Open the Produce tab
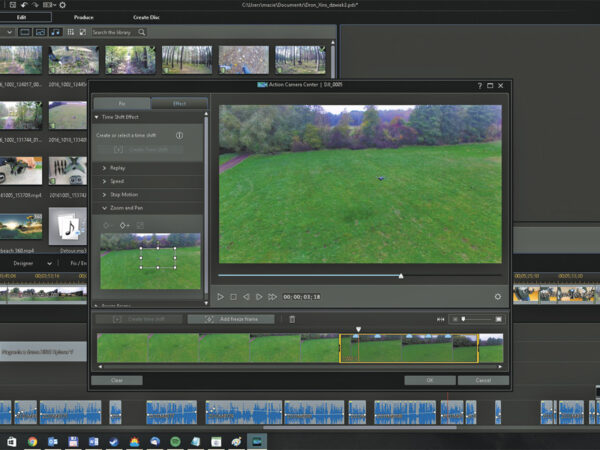This screenshot has height=450, width=600. coord(84,17)
